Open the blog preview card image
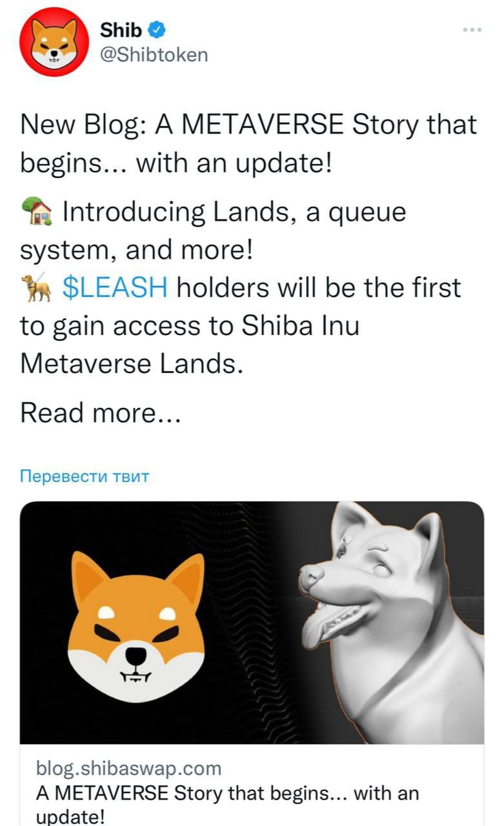The width and height of the screenshot is (504, 826). [x=252, y=623]
